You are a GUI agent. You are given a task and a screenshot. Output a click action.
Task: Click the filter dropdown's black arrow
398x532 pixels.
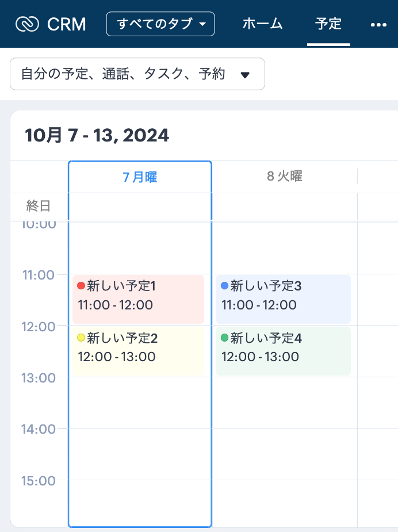point(245,75)
